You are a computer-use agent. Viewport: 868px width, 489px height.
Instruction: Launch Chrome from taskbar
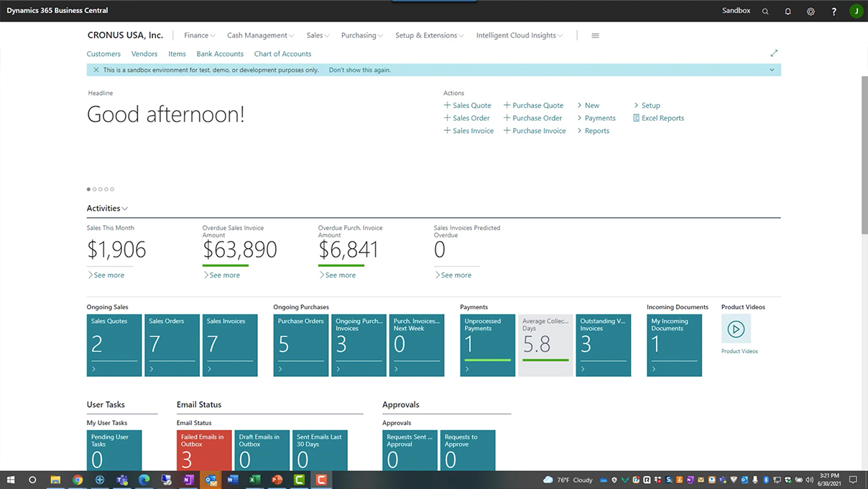78,480
